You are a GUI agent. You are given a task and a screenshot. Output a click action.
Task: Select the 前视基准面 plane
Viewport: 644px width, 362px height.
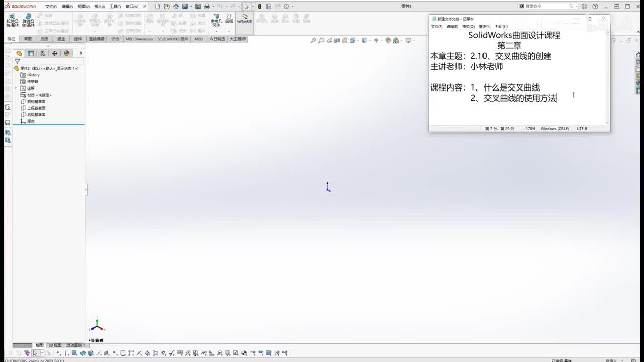[33, 101]
